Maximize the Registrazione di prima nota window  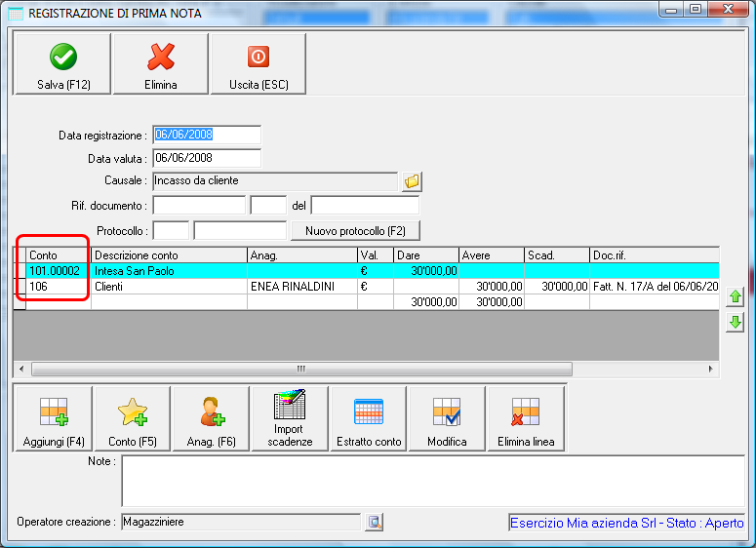tap(696, 9)
